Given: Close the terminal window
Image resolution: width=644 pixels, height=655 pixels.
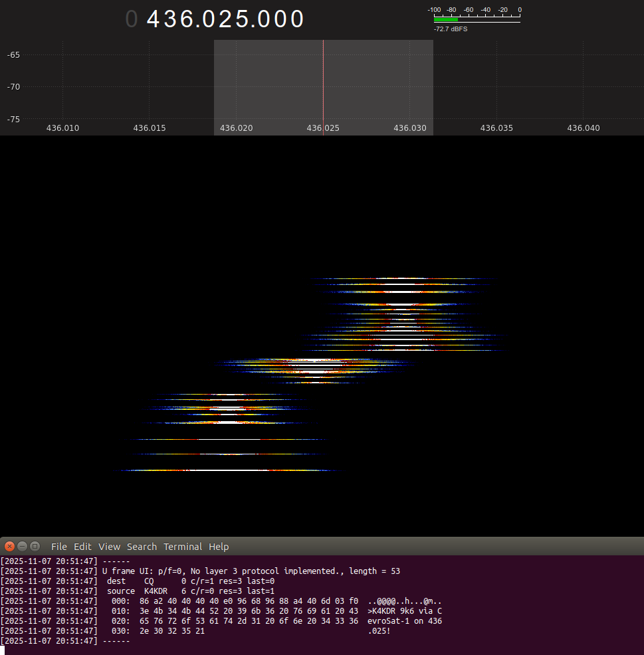Looking at the screenshot, I should [9, 547].
